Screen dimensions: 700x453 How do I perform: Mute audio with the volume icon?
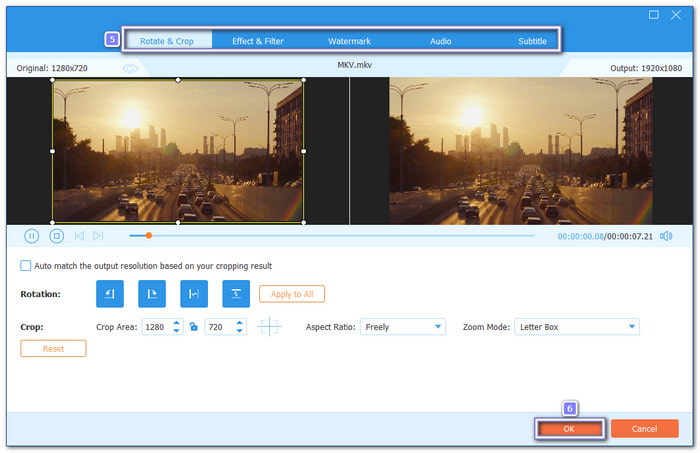(668, 236)
